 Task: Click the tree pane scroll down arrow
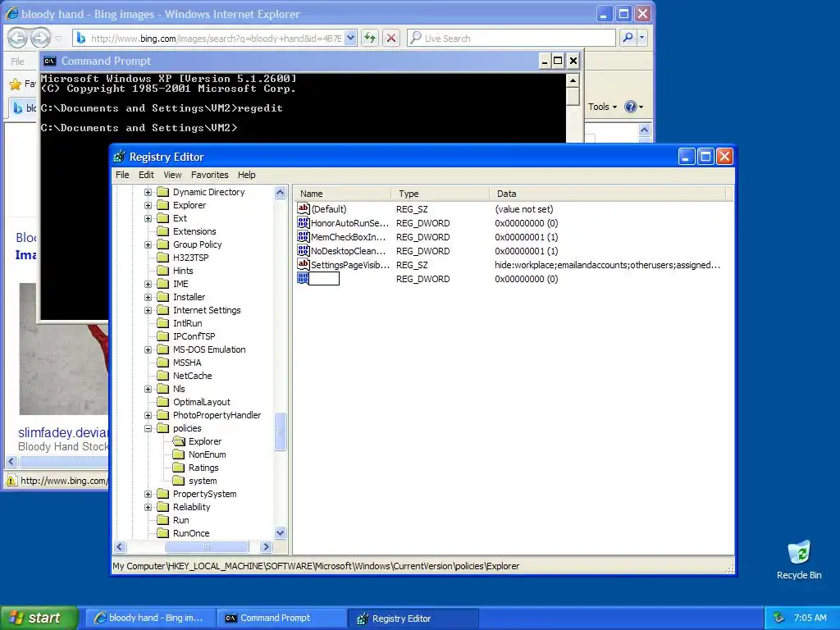[x=281, y=533]
